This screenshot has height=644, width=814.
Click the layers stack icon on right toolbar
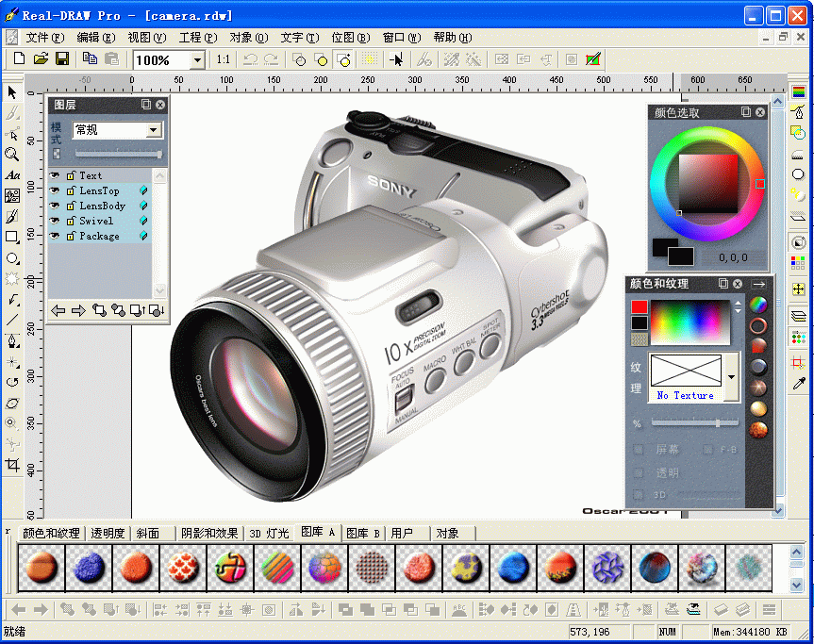[798, 315]
